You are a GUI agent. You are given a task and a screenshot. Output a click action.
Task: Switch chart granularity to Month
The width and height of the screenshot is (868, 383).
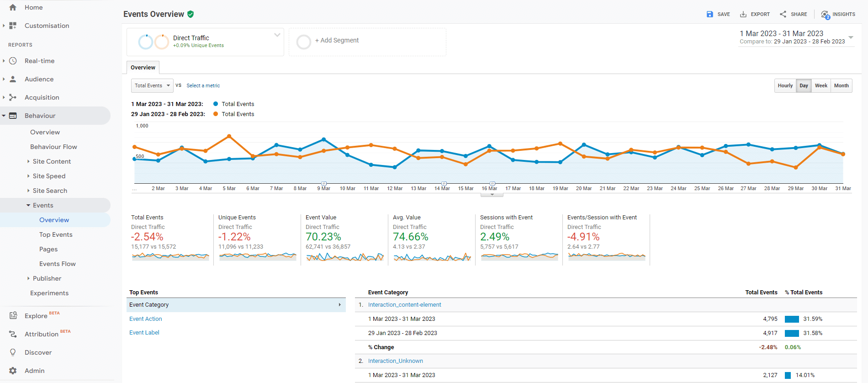pyautogui.click(x=841, y=85)
